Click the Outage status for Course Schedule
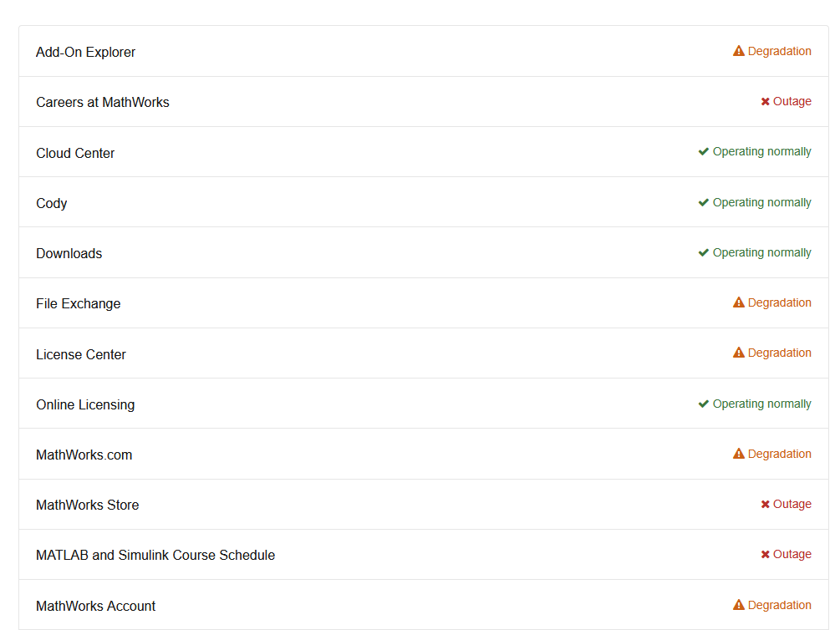Image resolution: width=840 pixels, height=630 pixels. (x=792, y=555)
